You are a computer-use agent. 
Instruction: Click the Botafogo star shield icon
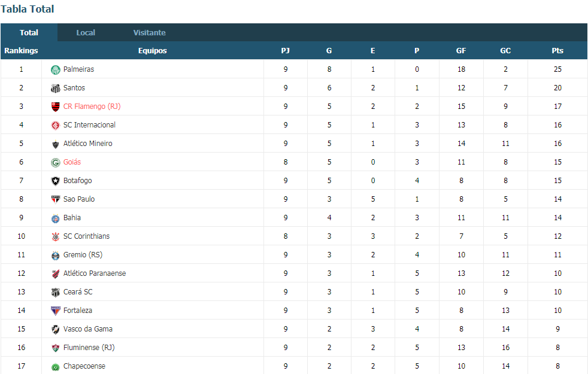[56, 181]
